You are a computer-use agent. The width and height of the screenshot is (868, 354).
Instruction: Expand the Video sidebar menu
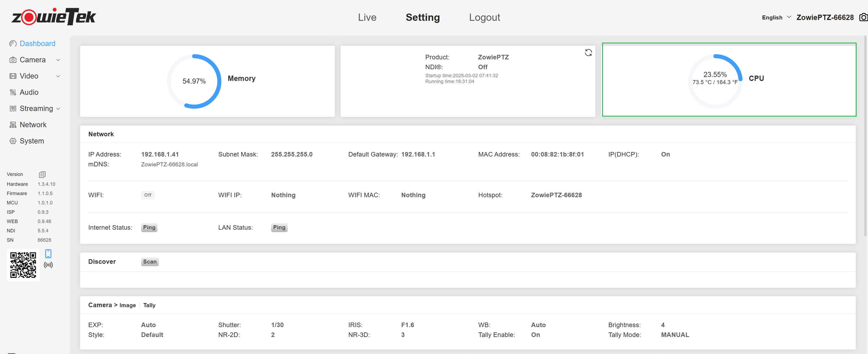(29, 76)
